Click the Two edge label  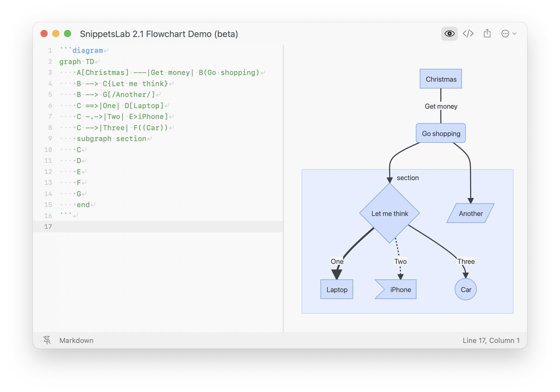400,261
